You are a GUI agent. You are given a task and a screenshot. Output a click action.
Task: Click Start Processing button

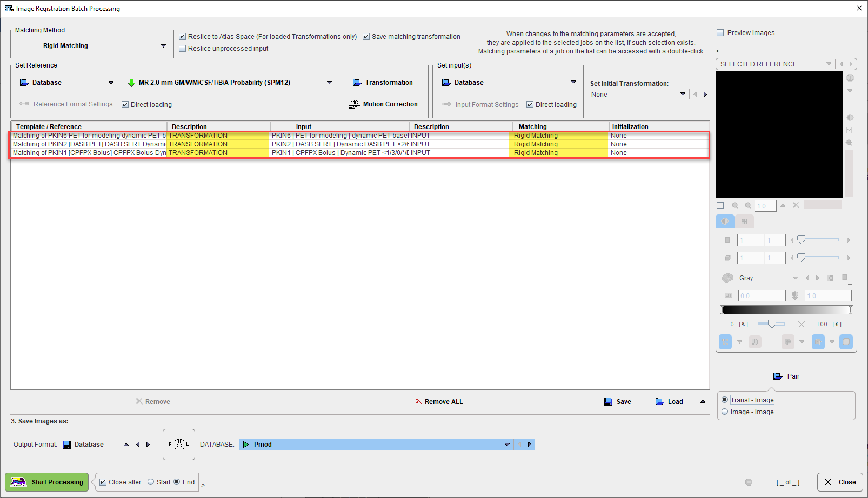tap(46, 482)
